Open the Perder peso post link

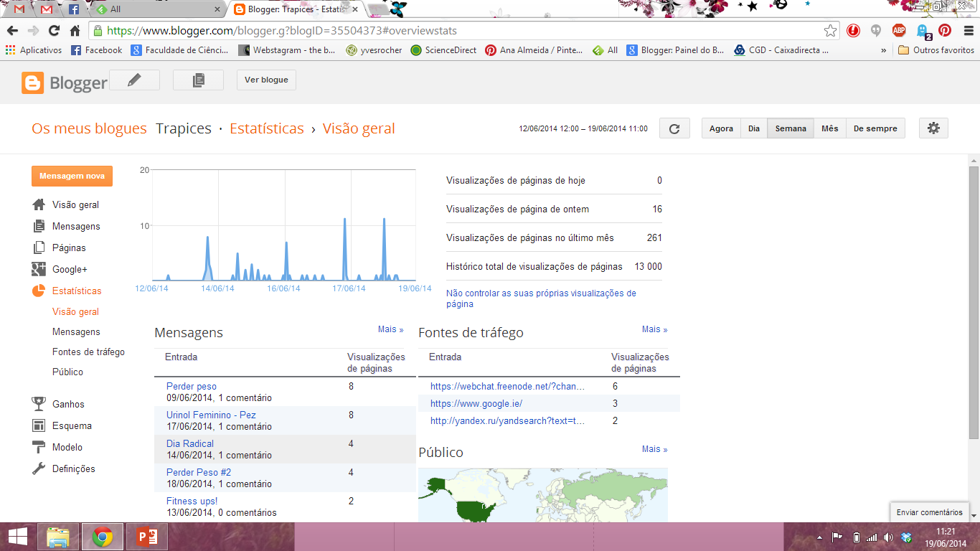click(192, 386)
